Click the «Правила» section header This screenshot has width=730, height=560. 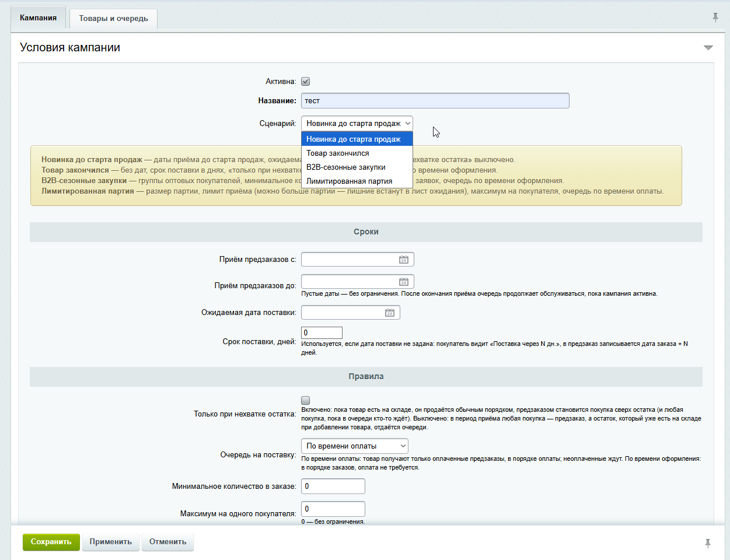(x=366, y=377)
